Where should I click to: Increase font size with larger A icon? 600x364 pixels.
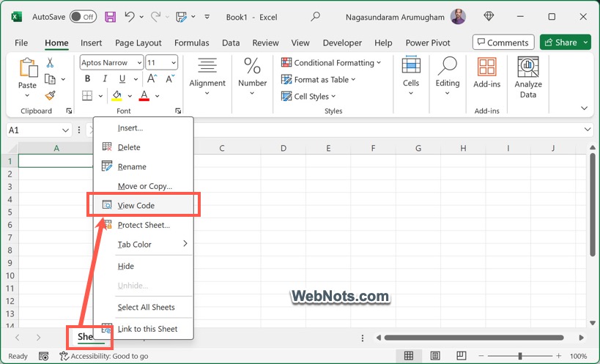(x=152, y=79)
